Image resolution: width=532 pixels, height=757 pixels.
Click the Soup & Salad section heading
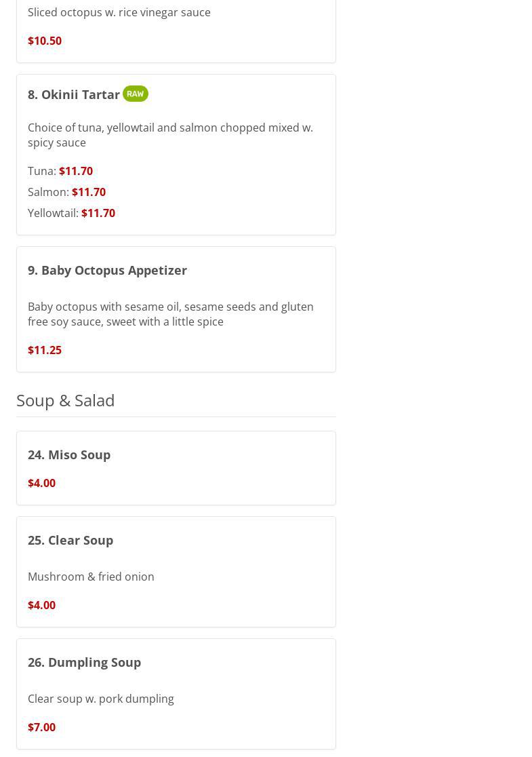tap(66, 400)
